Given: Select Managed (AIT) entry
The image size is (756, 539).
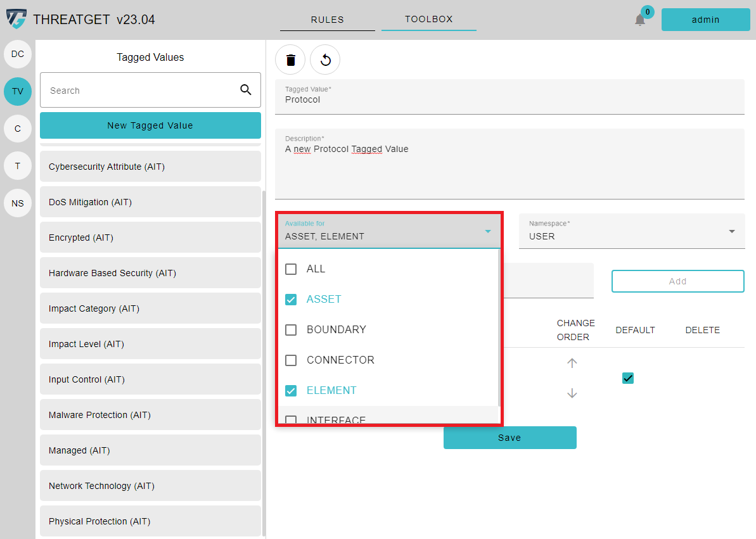Looking at the screenshot, I should pyautogui.click(x=150, y=450).
